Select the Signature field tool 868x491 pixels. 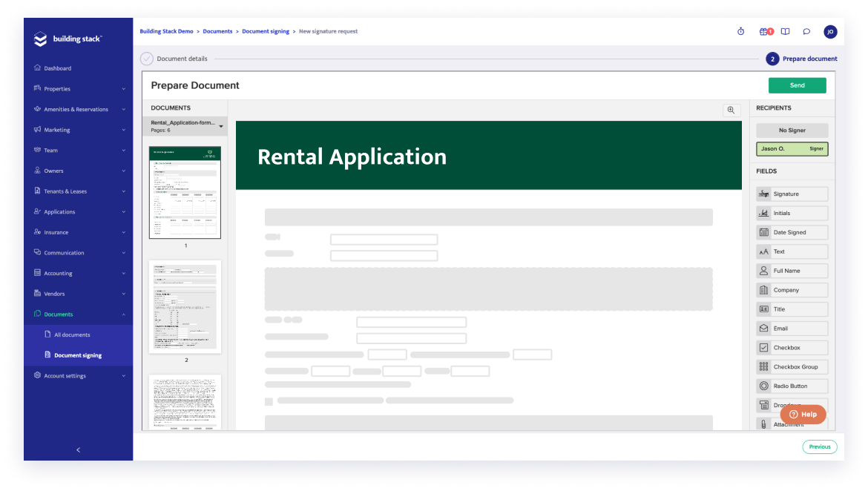[x=792, y=194]
